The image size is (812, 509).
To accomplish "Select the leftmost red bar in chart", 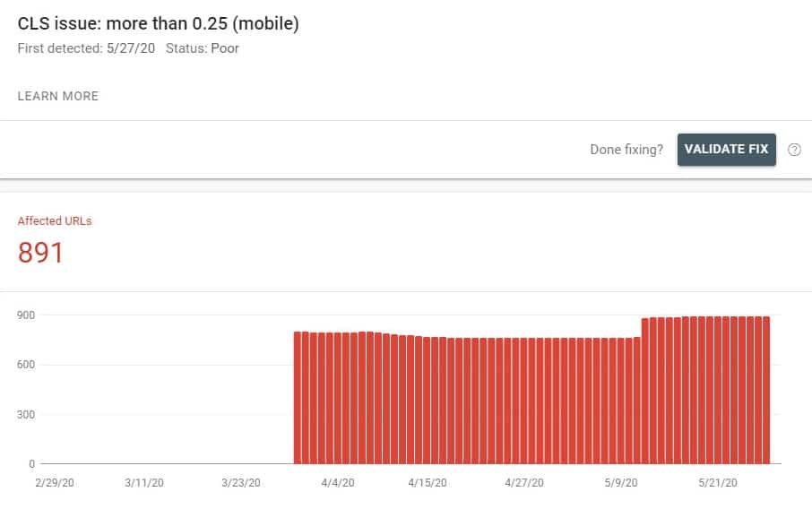I will (x=298, y=398).
